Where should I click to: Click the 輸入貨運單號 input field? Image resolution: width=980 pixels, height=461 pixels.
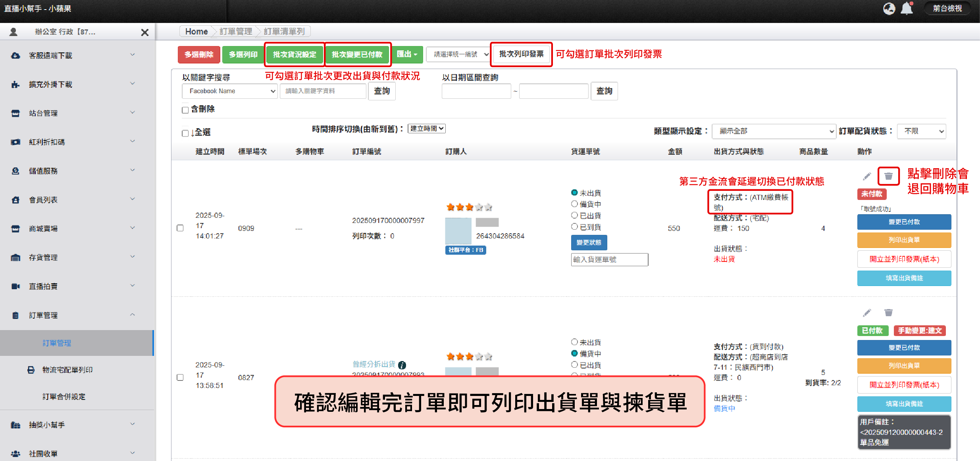pos(609,259)
